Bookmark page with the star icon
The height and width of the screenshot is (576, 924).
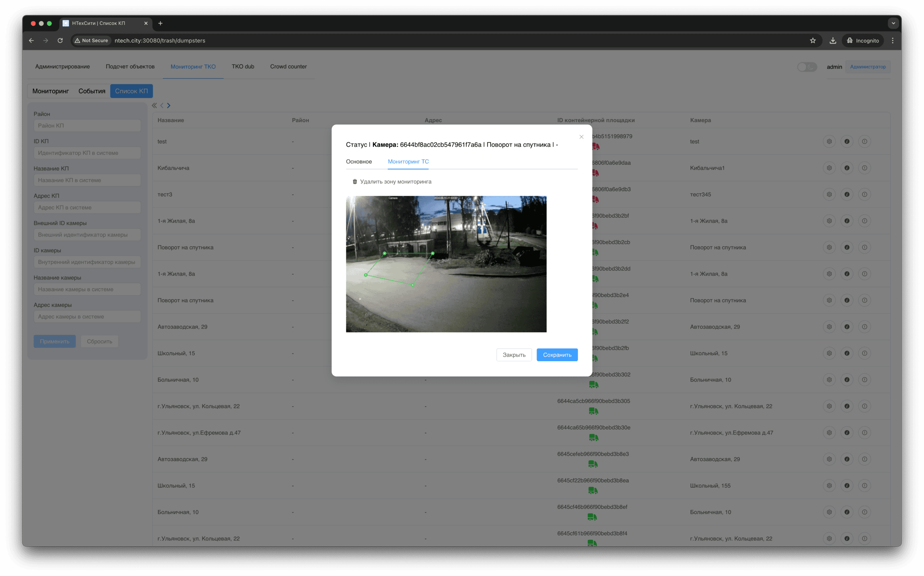click(813, 41)
